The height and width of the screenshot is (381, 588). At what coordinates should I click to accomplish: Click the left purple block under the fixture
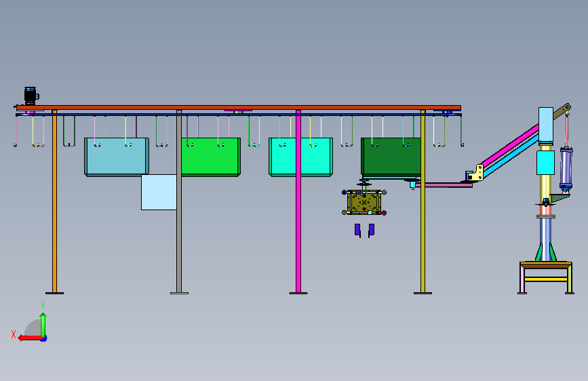click(357, 230)
